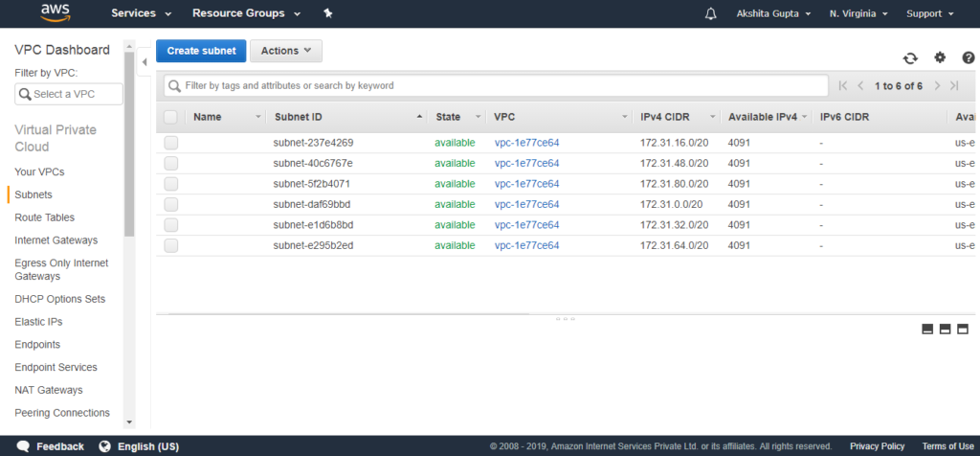Image resolution: width=980 pixels, height=456 pixels.
Task: Open NAT Gateways in sidebar
Action: point(49,390)
